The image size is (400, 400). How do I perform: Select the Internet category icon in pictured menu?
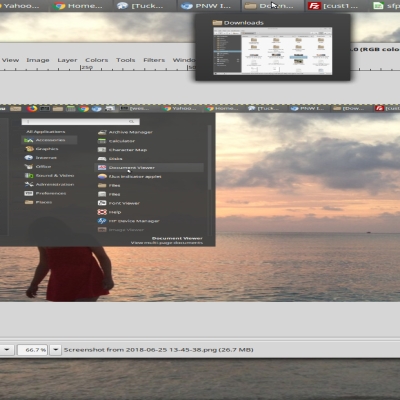click(x=29, y=158)
